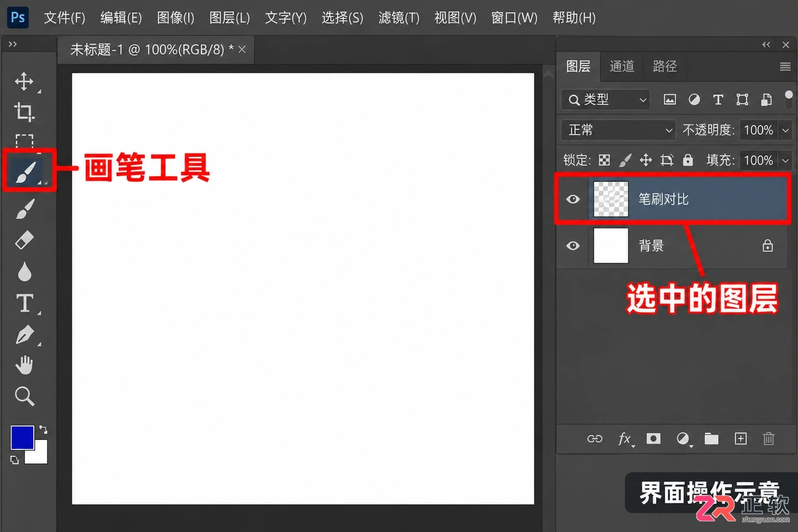Open the 滤镜(T) menu
This screenshot has height=532, width=798.
398,18
